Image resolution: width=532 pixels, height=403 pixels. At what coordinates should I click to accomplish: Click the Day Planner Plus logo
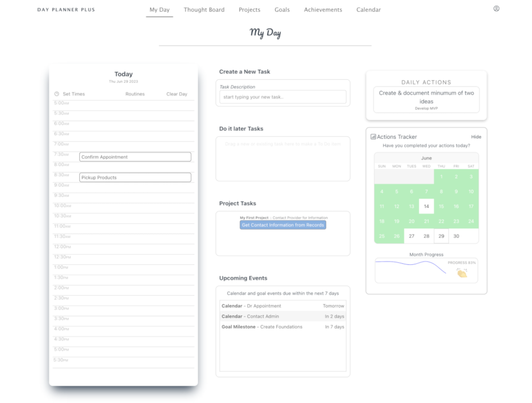click(66, 10)
